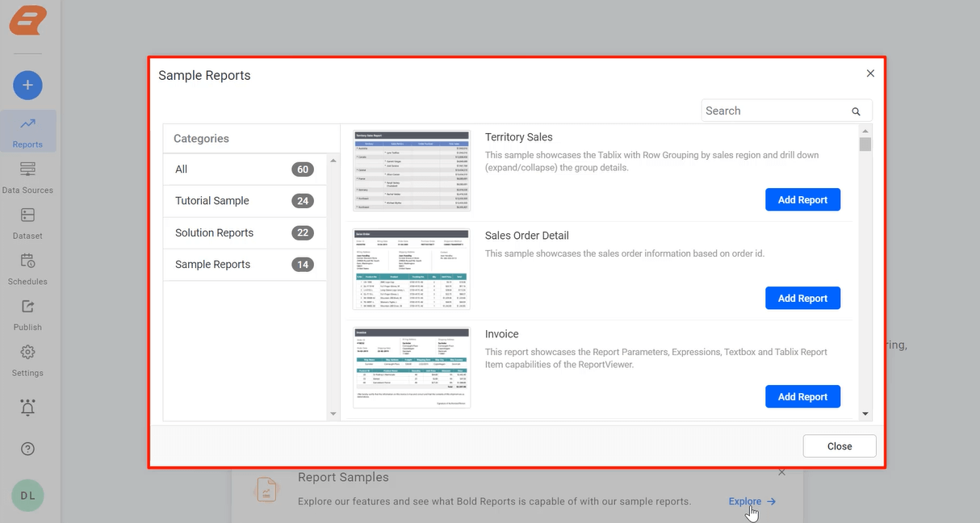Image resolution: width=980 pixels, height=523 pixels.
Task: Select the Sample Reports category
Action: (245, 265)
